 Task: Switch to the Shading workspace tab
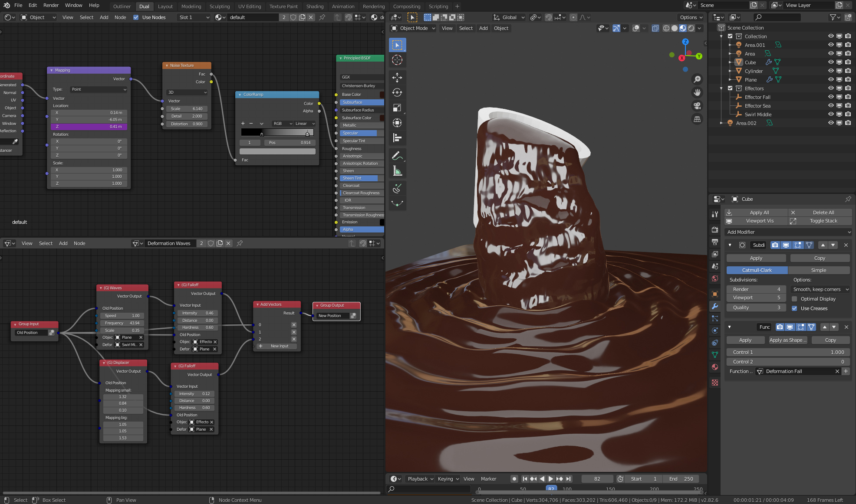tap(315, 7)
